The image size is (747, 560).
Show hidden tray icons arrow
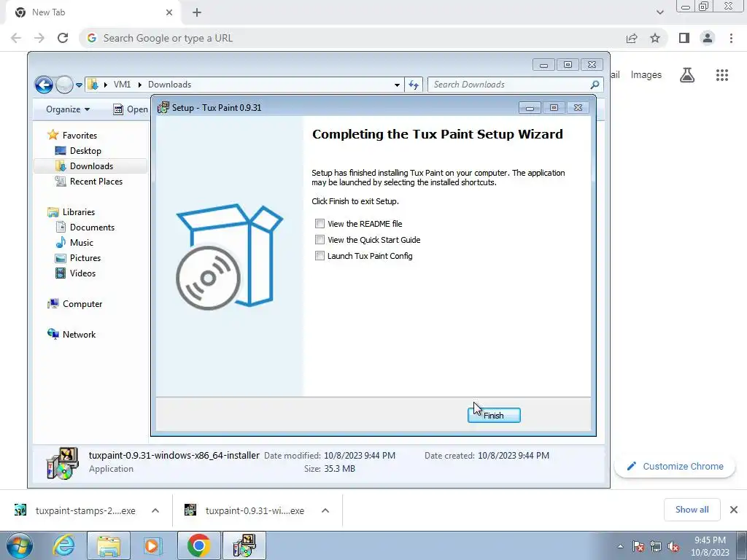click(x=620, y=546)
